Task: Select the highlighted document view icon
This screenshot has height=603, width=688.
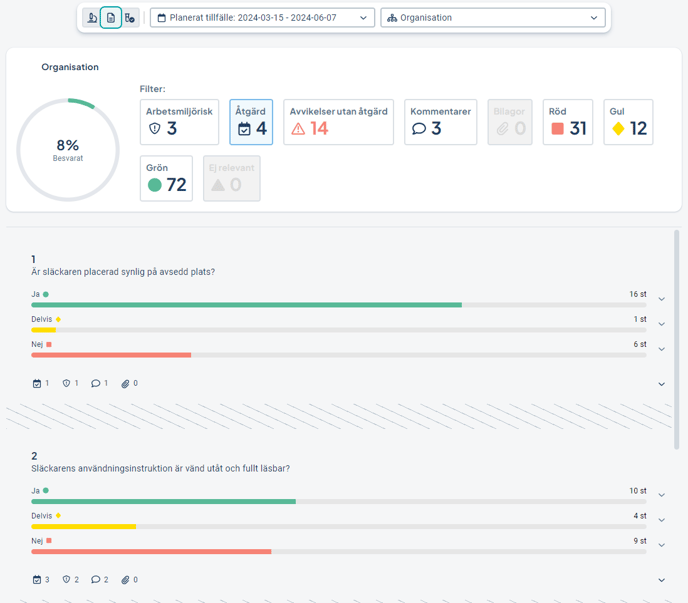Action: [x=111, y=18]
